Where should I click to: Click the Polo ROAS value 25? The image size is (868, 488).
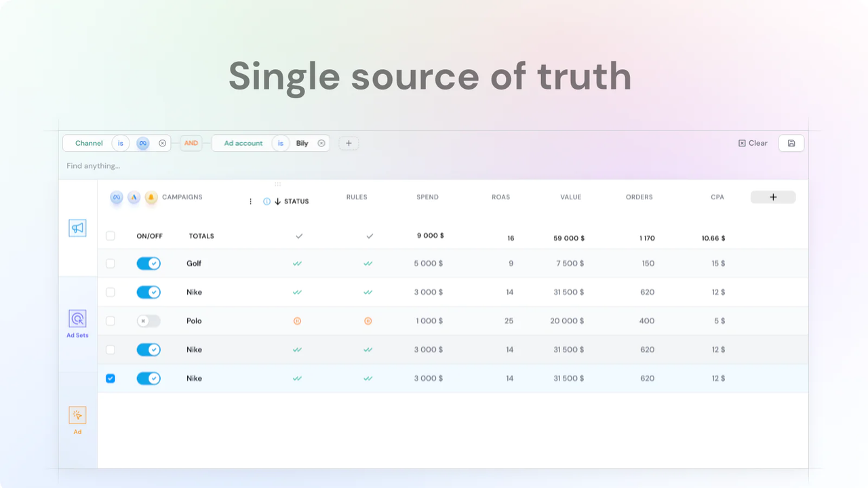pos(509,321)
